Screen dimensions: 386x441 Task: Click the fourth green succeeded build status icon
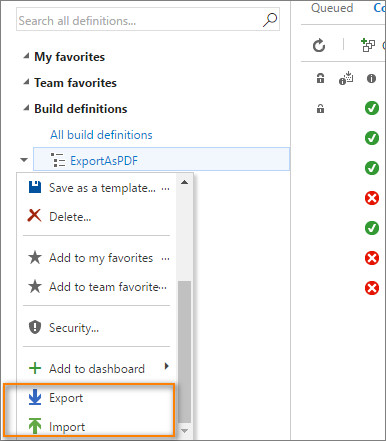coord(372,228)
